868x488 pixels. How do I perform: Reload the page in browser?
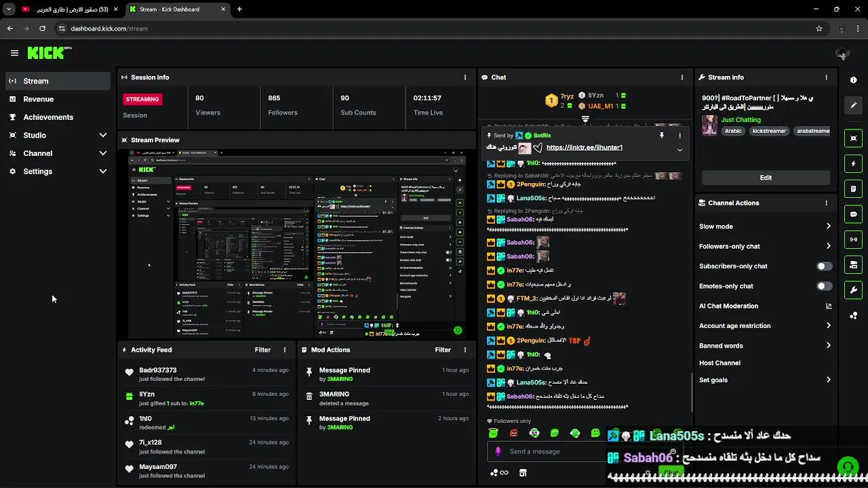pos(42,28)
